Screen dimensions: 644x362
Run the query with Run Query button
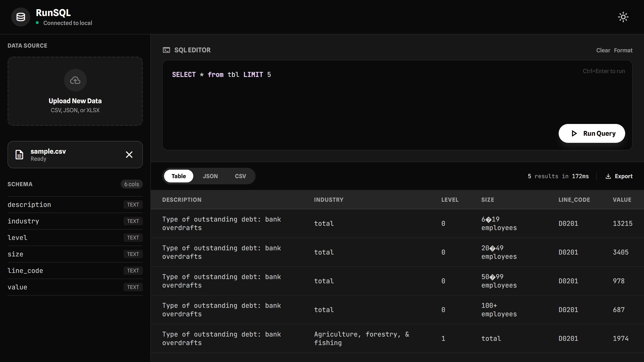[592, 133]
